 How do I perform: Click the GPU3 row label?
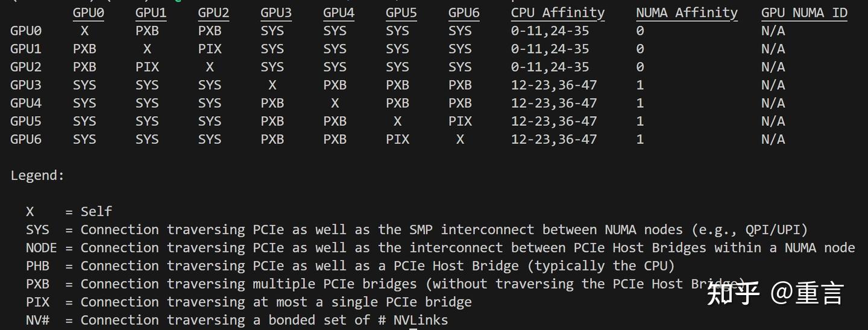pyautogui.click(x=26, y=85)
